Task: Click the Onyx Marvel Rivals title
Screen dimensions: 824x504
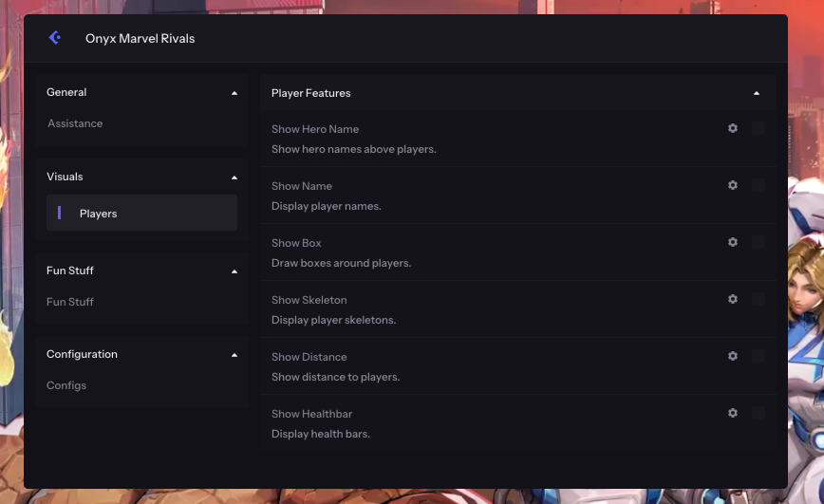Action: (x=140, y=38)
